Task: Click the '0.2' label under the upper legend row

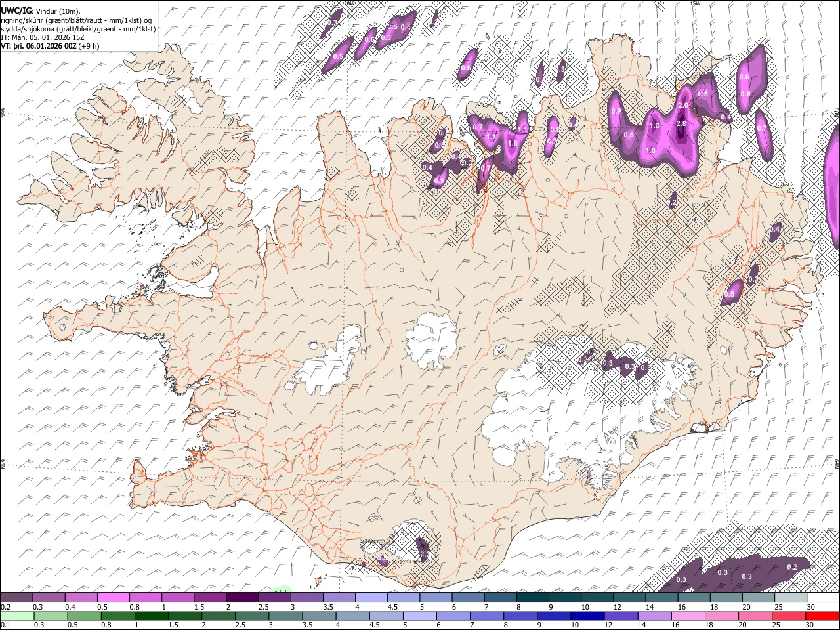Action: [x=5, y=607]
